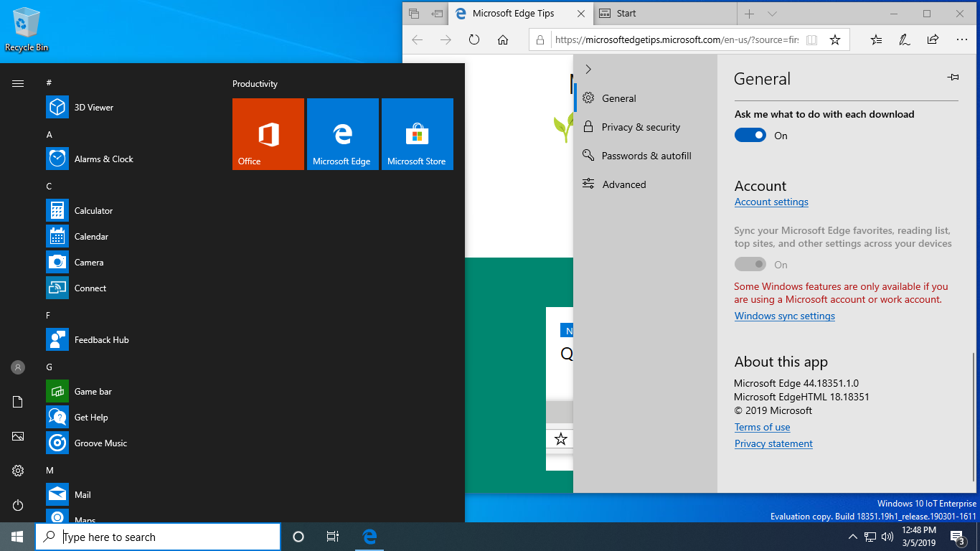Open Reading view from the address bar
Viewport: 980px width, 551px height.
(811, 40)
